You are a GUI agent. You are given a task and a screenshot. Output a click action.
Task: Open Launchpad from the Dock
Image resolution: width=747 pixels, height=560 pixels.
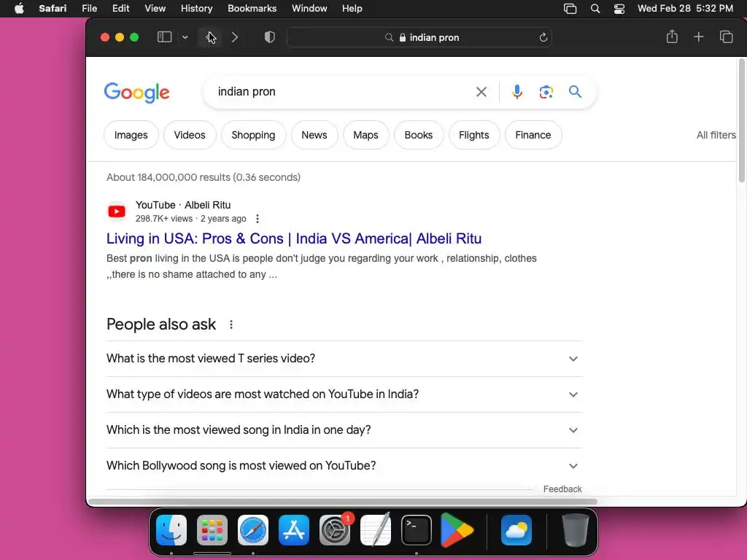(x=212, y=530)
